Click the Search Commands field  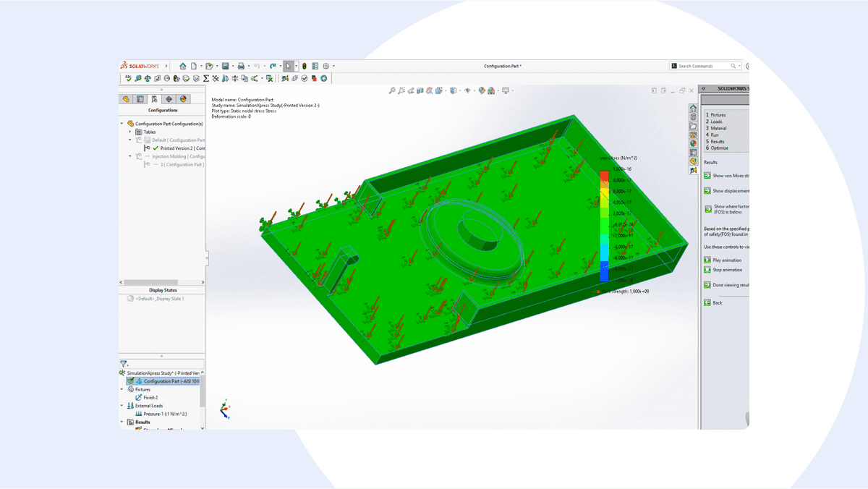tap(705, 66)
